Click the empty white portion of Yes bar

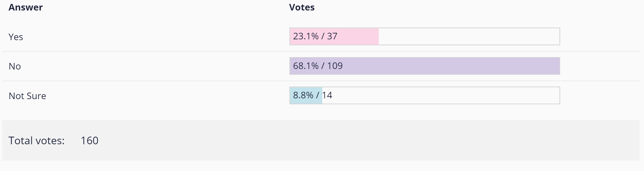point(468,36)
